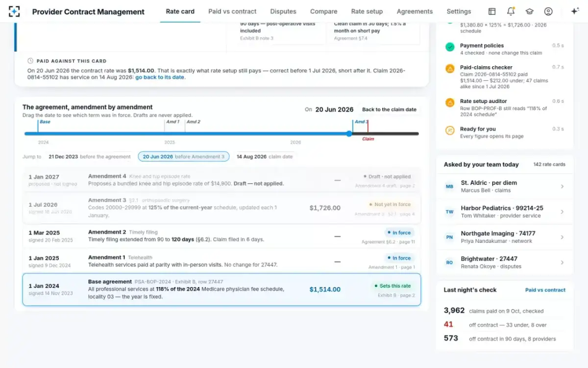Click the $1,514.00 amount in Base agreement row
This screenshot has width=588, height=368.
325,289
